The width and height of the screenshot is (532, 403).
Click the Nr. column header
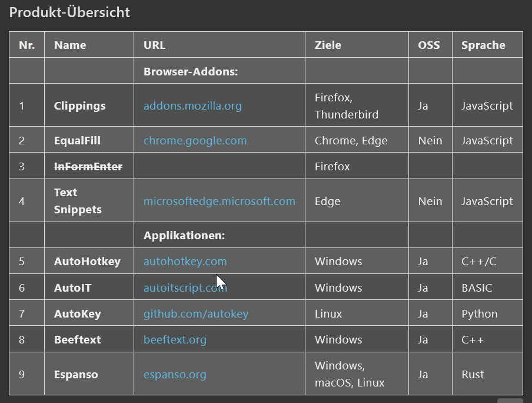click(x=26, y=45)
